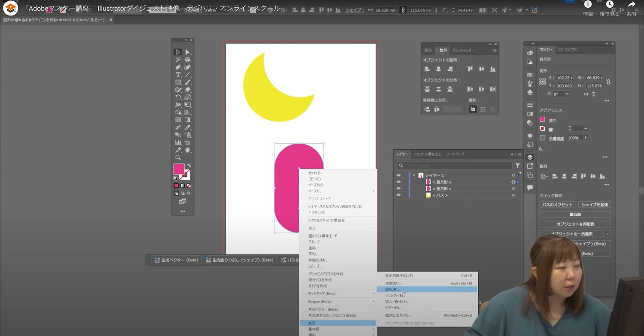This screenshot has width=644, height=336.
Task: Activate the Hand tool
Action: (188, 150)
